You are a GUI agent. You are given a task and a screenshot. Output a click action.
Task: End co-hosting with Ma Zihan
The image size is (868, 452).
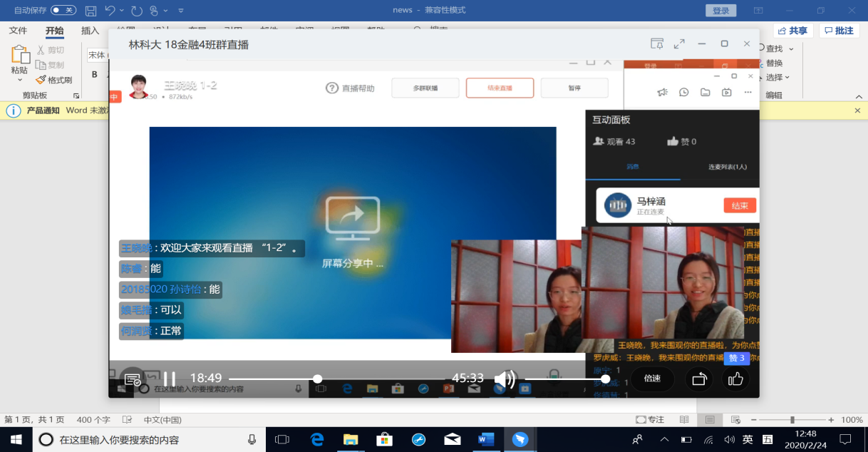[x=740, y=205]
